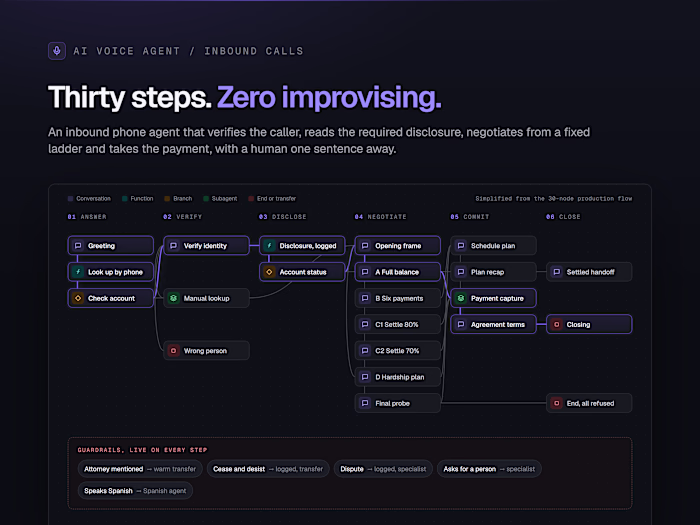Click the subagent icon on Manual lookup

click(x=174, y=298)
